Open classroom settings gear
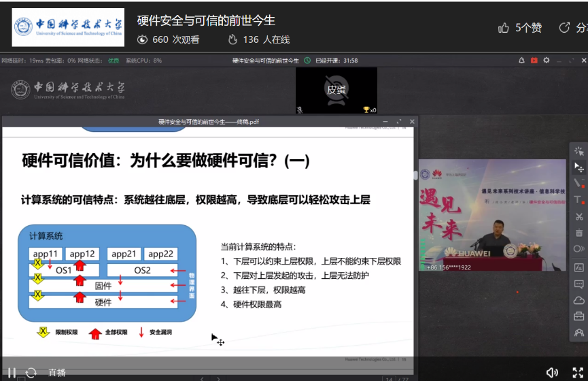 click(546, 61)
